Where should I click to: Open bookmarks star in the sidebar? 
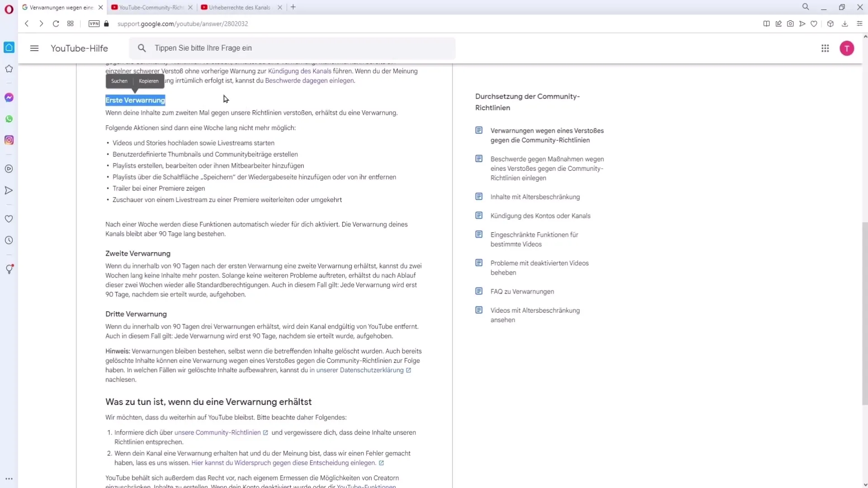[9, 69]
